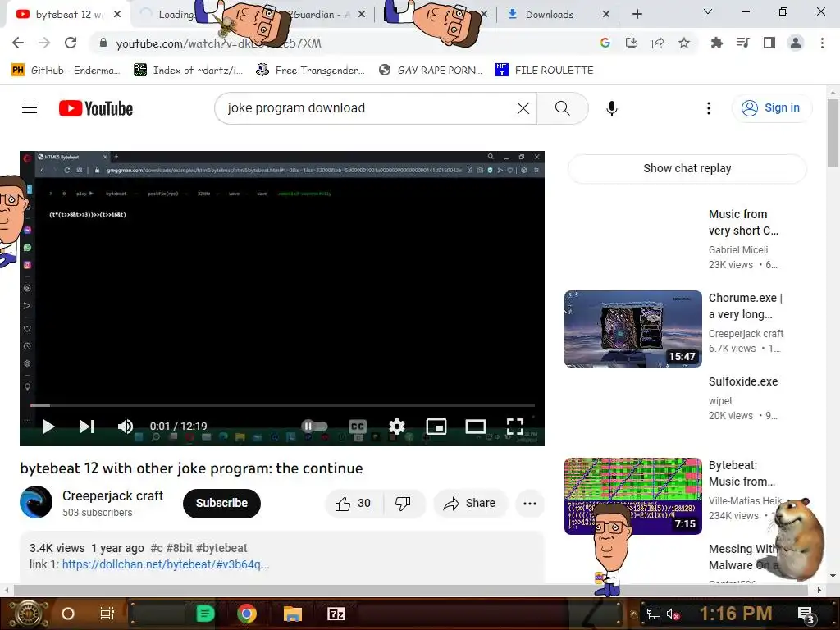Viewport: 840px width, 630px height.
Task: Run search with magnifier button
Action: 563,108
